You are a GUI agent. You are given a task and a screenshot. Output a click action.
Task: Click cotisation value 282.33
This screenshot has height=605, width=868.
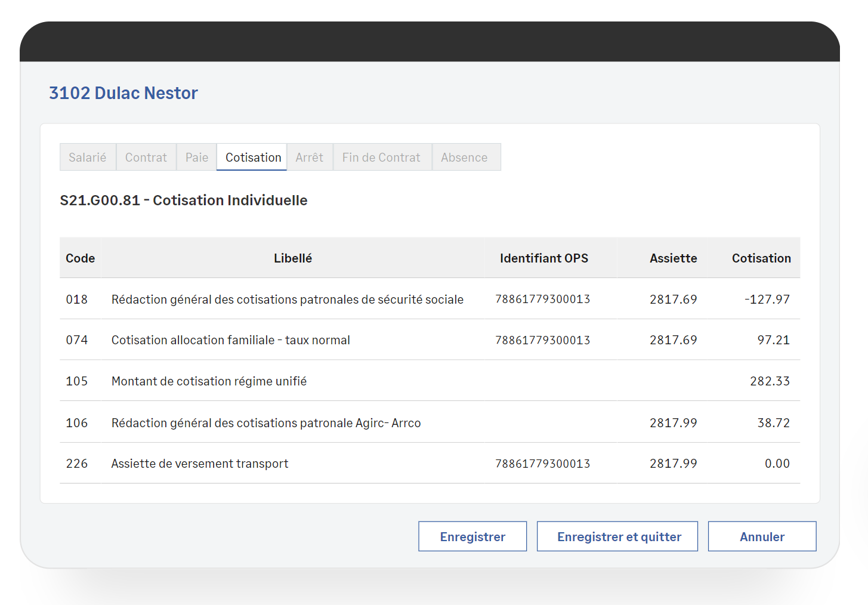[x=770, y=381]
